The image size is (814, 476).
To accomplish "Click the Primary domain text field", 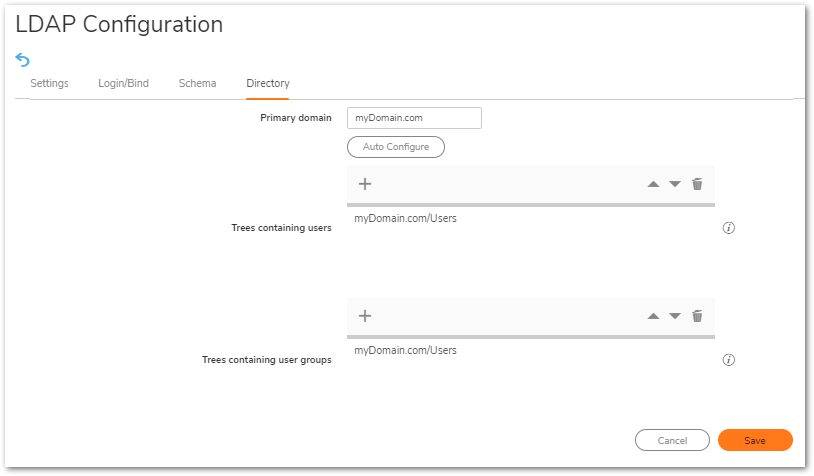I will tap(414, 118).
